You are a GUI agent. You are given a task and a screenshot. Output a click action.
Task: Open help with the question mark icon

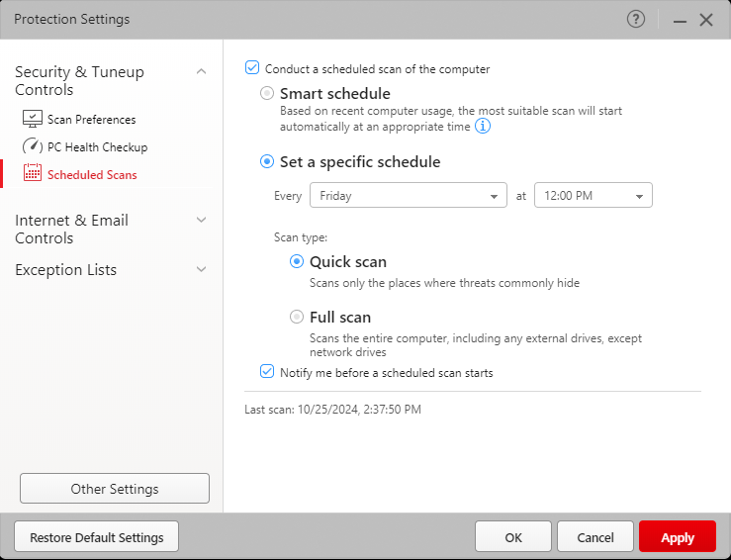(636, 19)
